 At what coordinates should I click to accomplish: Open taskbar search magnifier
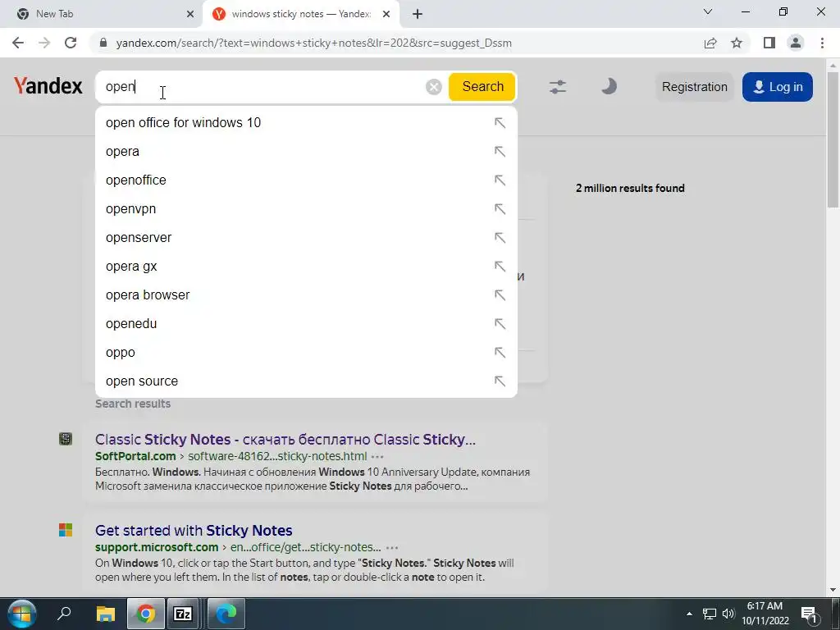pos(64,614)
